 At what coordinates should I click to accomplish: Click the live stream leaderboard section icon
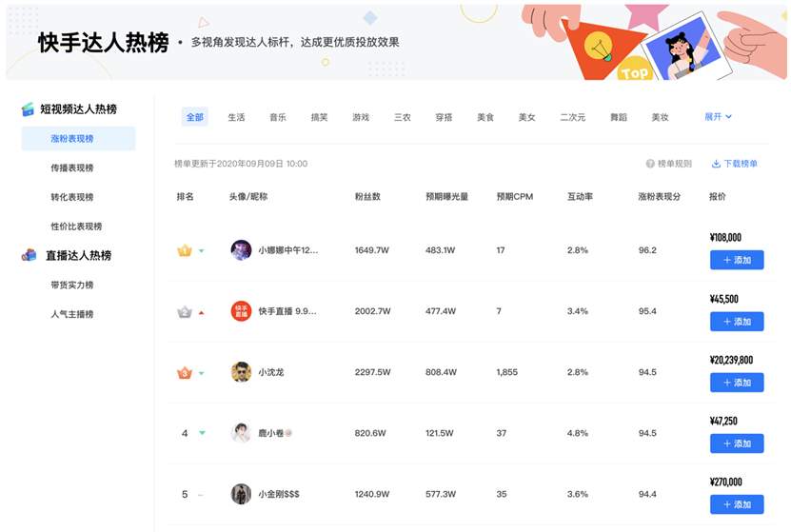click(x=29, y=255)
